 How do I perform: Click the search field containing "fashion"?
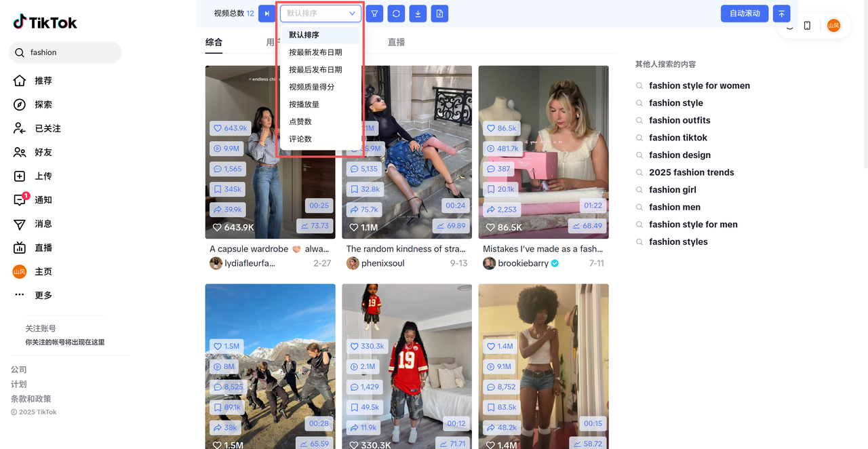71,52
